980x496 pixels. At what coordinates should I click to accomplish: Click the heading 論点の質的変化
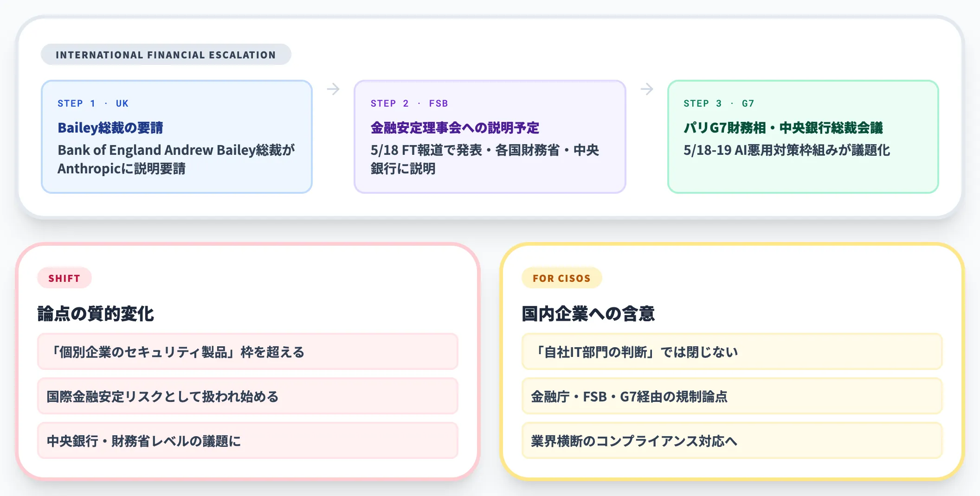pyautogui.click(x=96, y=314)
